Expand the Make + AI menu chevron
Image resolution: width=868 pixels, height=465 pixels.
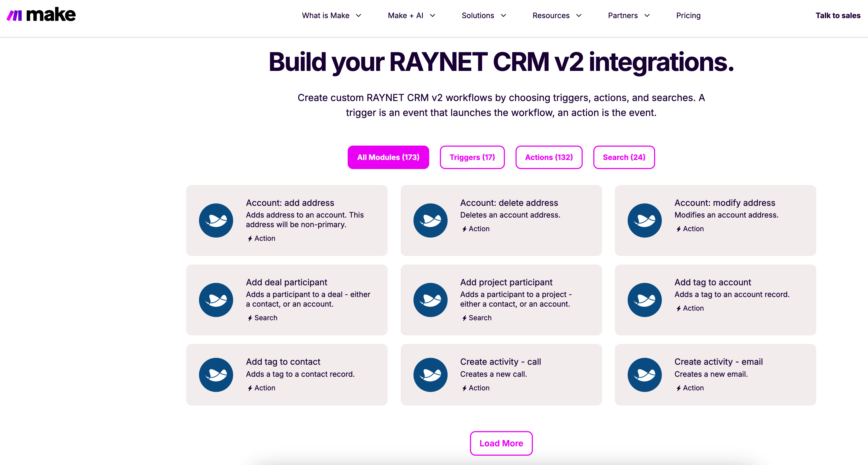tap(433, 15)
